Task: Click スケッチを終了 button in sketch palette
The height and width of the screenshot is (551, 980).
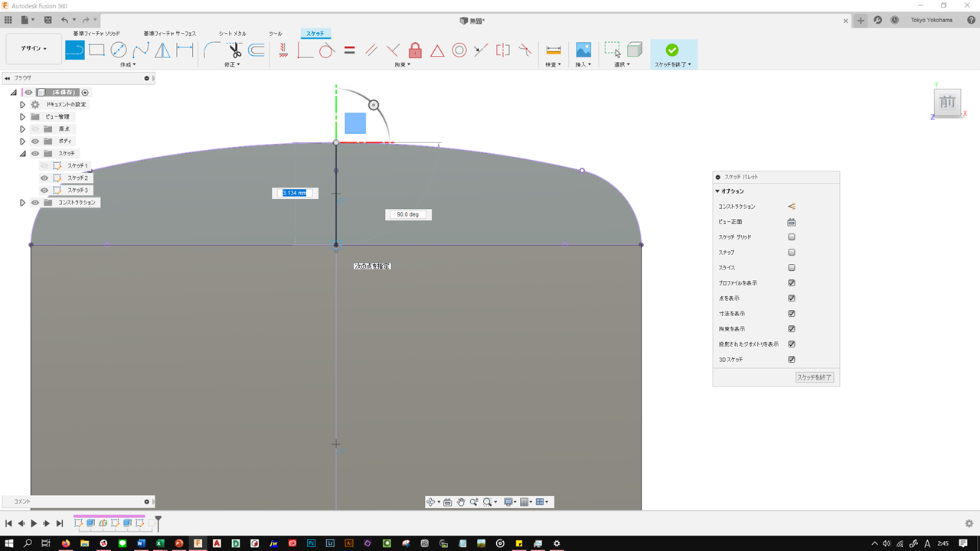Action: [814, 378]
